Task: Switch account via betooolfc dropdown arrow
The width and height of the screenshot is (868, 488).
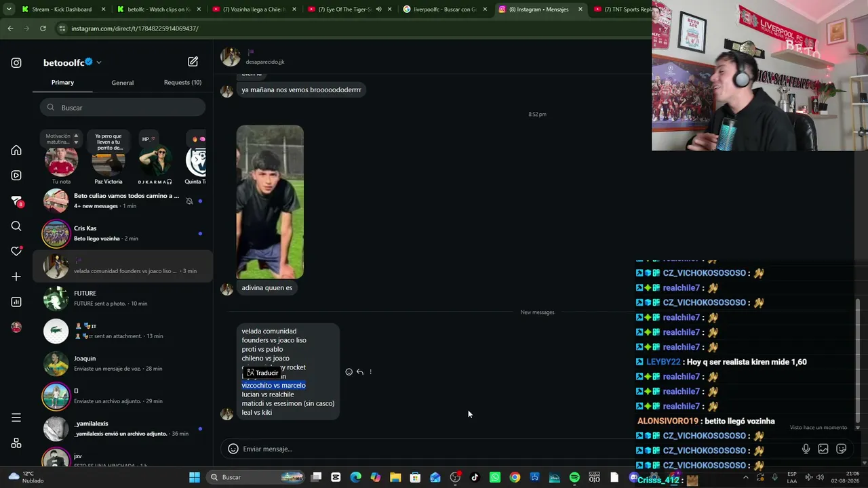Action: (99, 62)
